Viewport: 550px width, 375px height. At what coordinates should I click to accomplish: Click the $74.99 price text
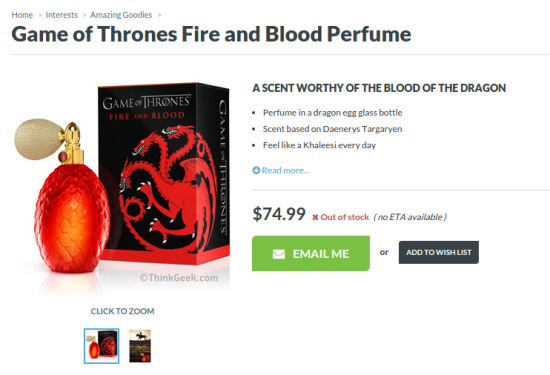[279, 214]
